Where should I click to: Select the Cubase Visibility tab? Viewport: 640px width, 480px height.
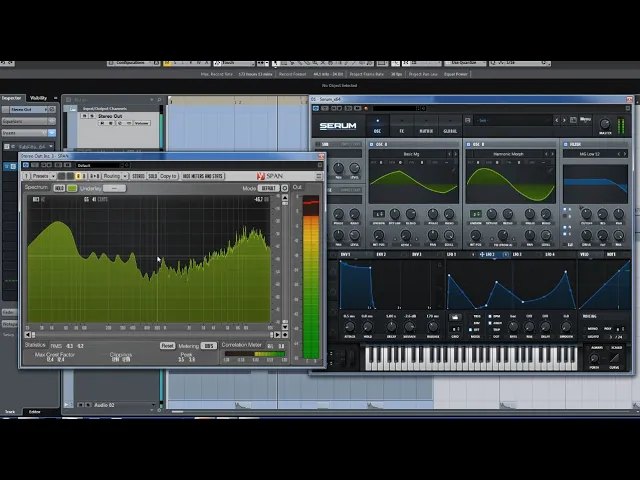click(x=38, y=98)
